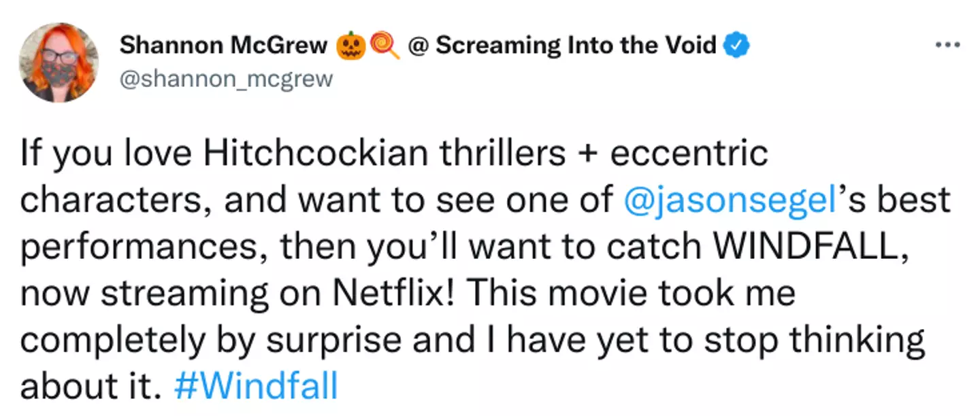
Task: Open the @shannon_mcgrew handle link
Action: 227,79
